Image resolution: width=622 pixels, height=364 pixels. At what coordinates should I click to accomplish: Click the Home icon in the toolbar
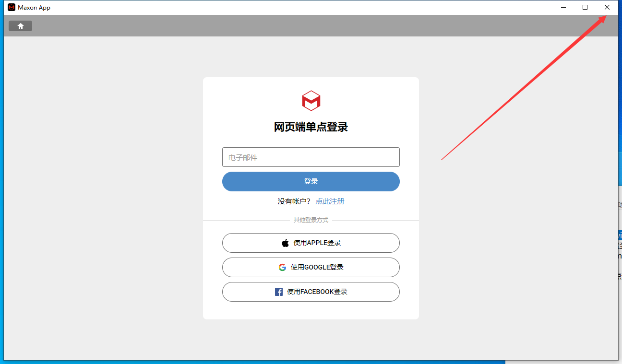point(21,26)
